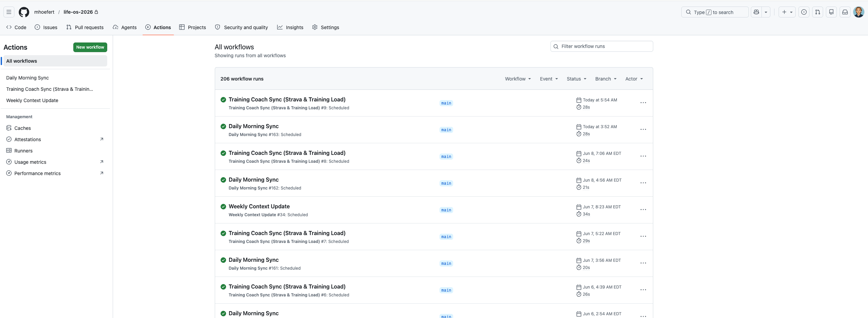The width and height of the screenshot is (868, 318).
Task: Open Training Coach Sync run #9
Action: click(x=287, y=99)
